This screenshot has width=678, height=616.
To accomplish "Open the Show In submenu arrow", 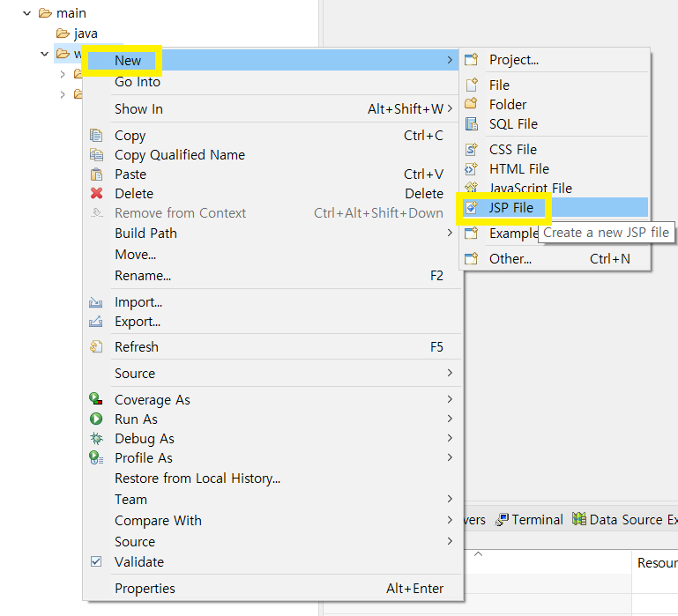I will (x=450, y=108).
